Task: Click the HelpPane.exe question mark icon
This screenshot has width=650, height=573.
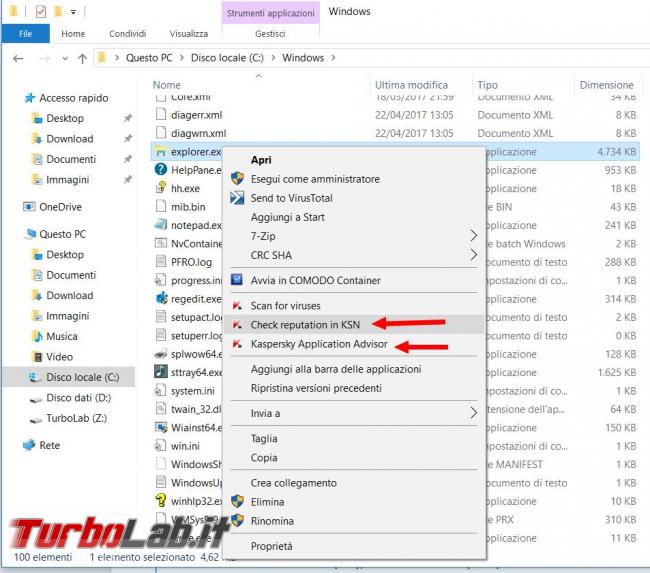Action: 161,170
